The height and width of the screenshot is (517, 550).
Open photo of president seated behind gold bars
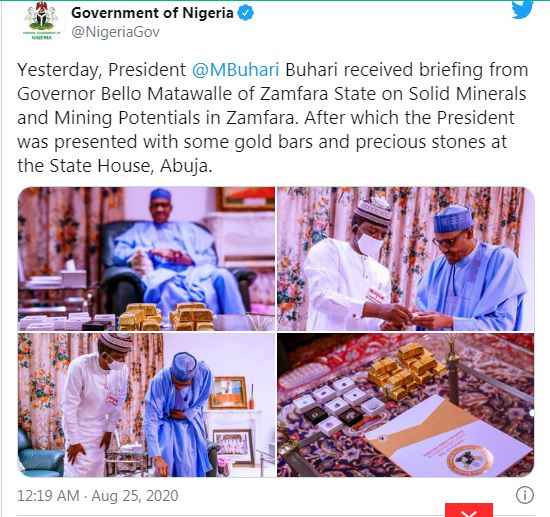coord(146,259)
